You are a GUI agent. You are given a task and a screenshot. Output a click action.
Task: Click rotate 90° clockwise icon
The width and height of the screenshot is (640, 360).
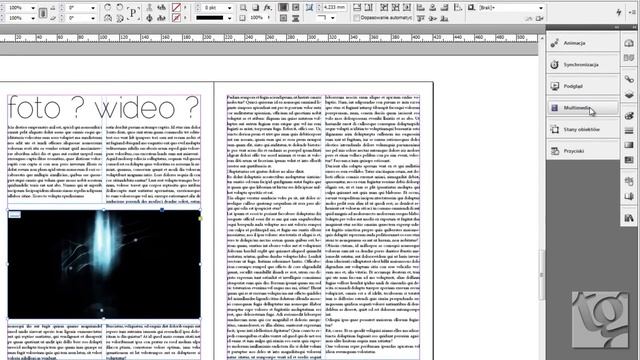108,7
